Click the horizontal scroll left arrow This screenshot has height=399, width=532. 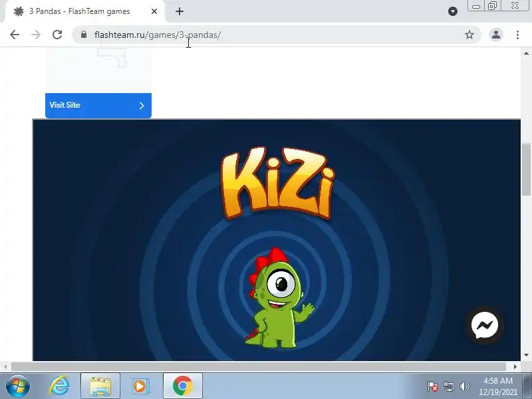[x=5, y=366]
